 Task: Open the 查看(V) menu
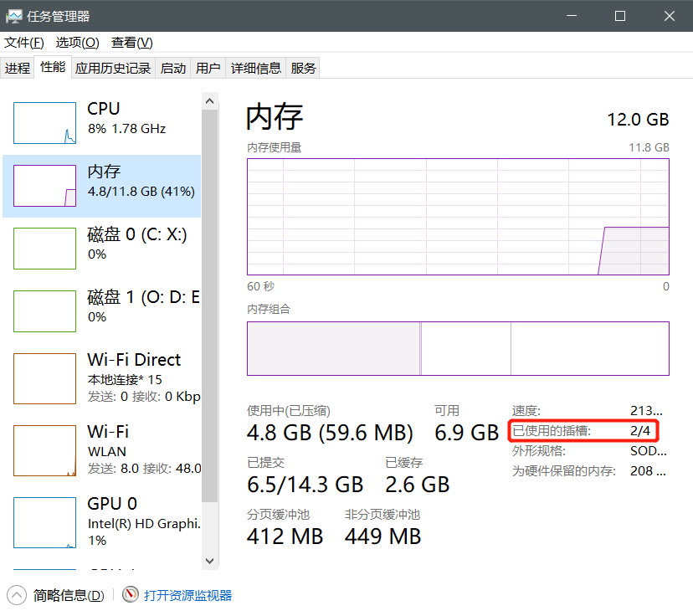pyautogui.click(x=131, y=43)
